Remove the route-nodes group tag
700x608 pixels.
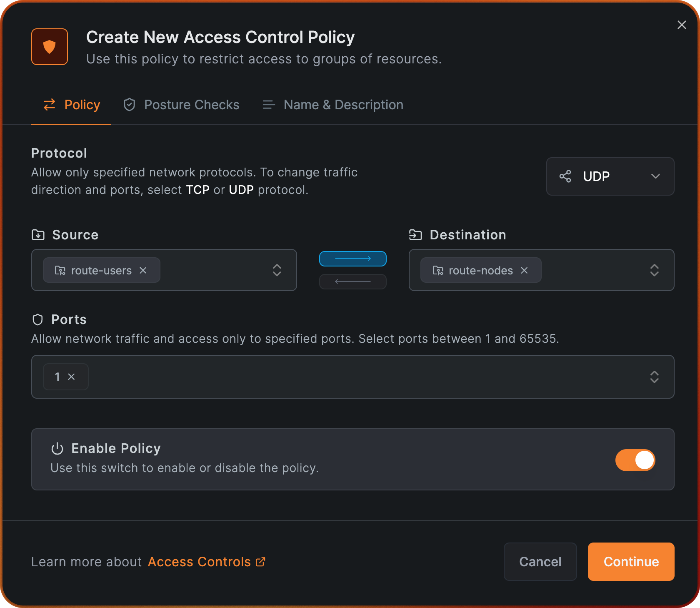point(524,271)
